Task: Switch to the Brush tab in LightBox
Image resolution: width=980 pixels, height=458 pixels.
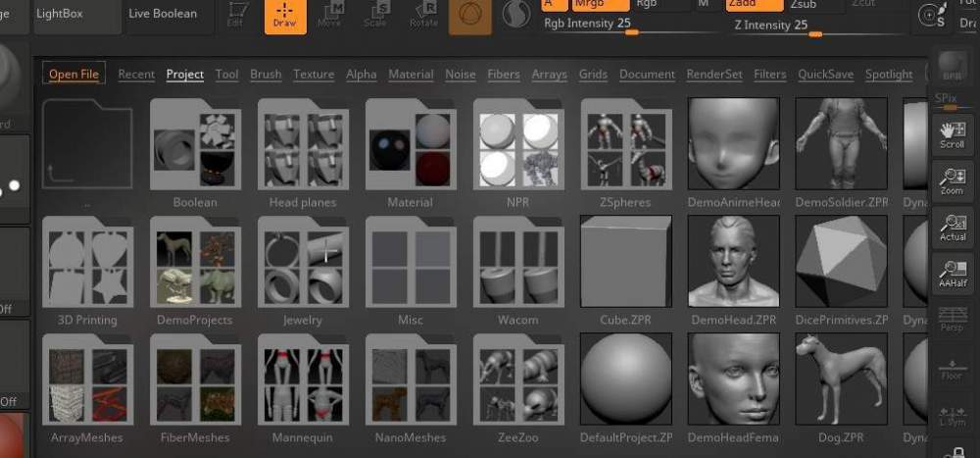Action: [266, 75]
